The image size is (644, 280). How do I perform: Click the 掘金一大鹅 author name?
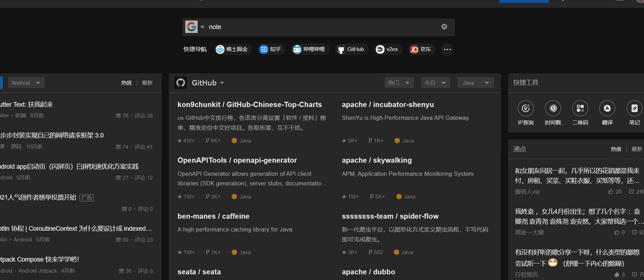coord(529,233)
